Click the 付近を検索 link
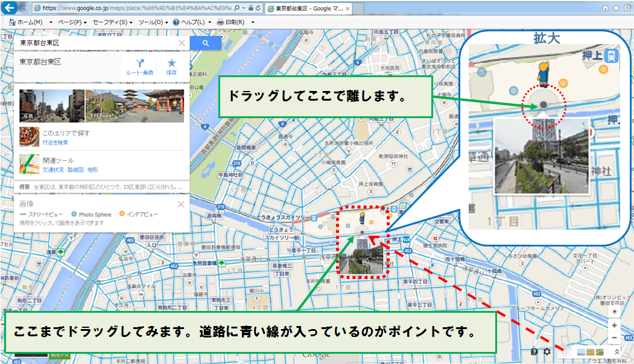 pos(55,143)
